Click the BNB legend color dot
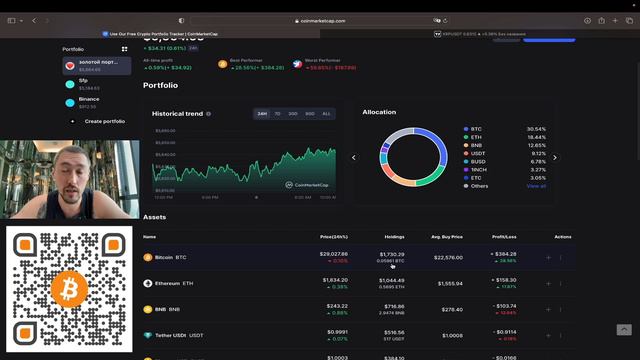The width and height of the screenshot is (640, 360). click(x=466, y=145)
